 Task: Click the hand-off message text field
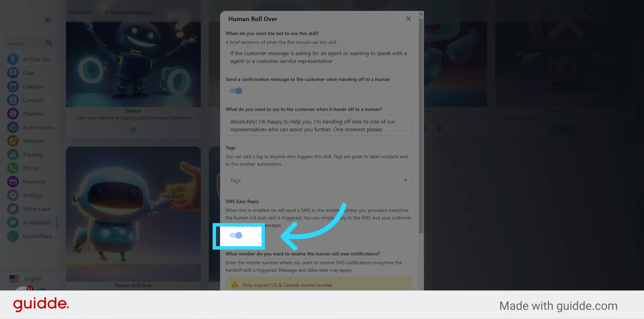[319, 125]
